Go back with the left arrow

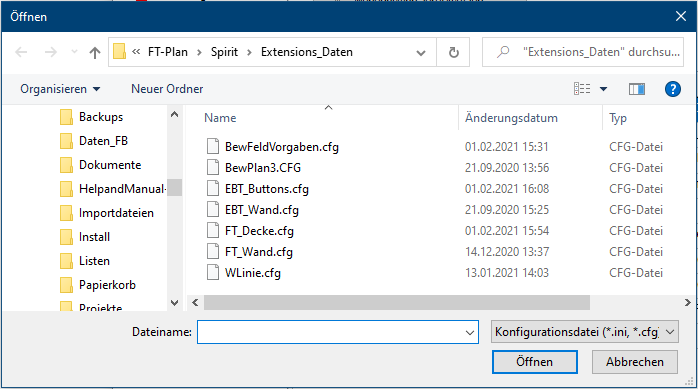click(21, 53)
